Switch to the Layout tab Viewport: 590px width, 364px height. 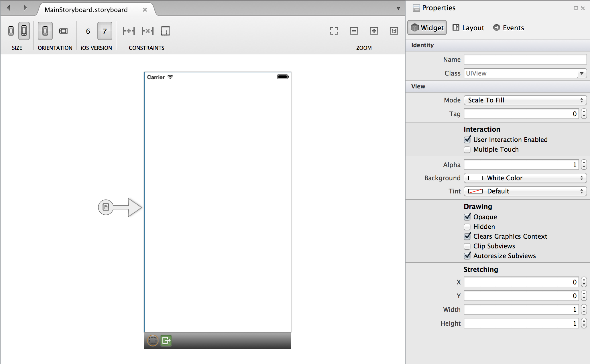tap(469, 28)
